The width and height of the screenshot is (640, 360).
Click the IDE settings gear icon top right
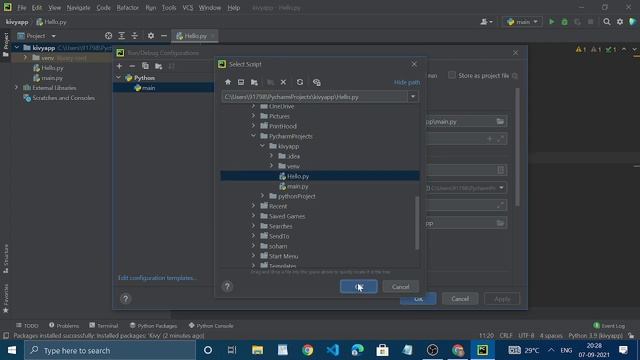pos(620,22)
